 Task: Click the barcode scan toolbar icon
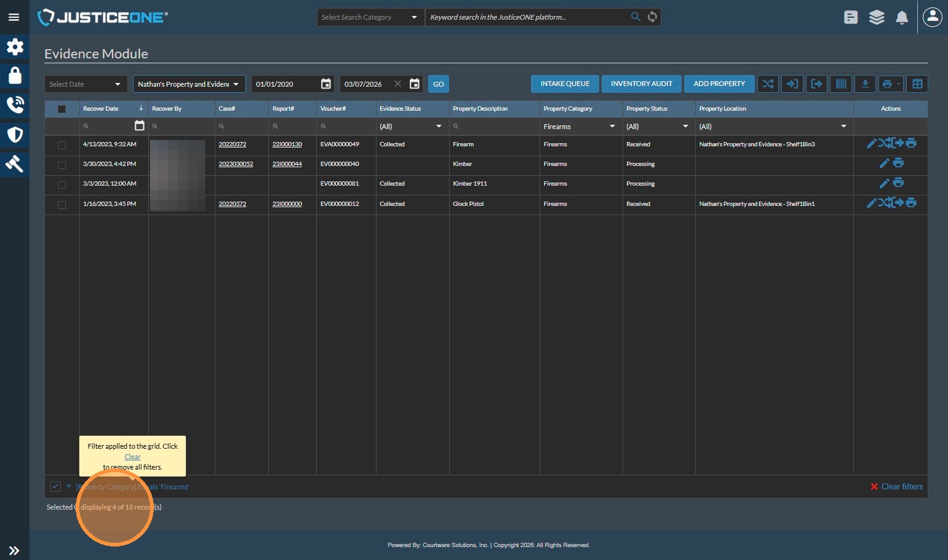(x=840, y=84)
